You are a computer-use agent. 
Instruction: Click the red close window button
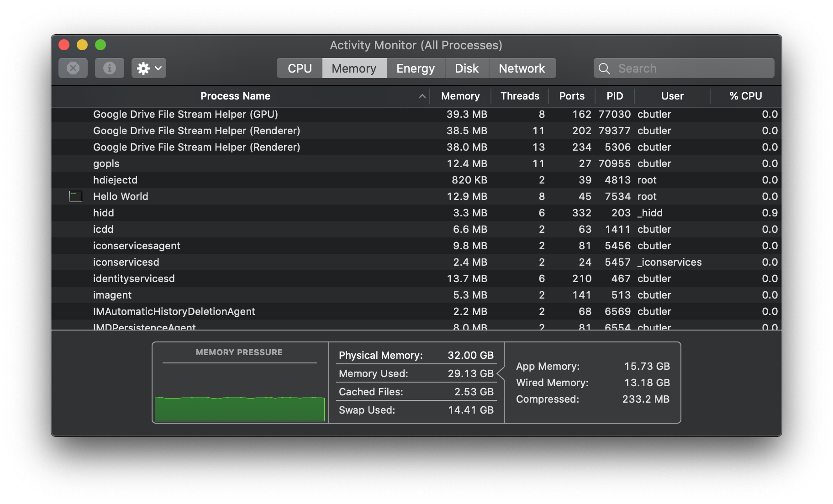pyautogui.click(x=64, y=45)
